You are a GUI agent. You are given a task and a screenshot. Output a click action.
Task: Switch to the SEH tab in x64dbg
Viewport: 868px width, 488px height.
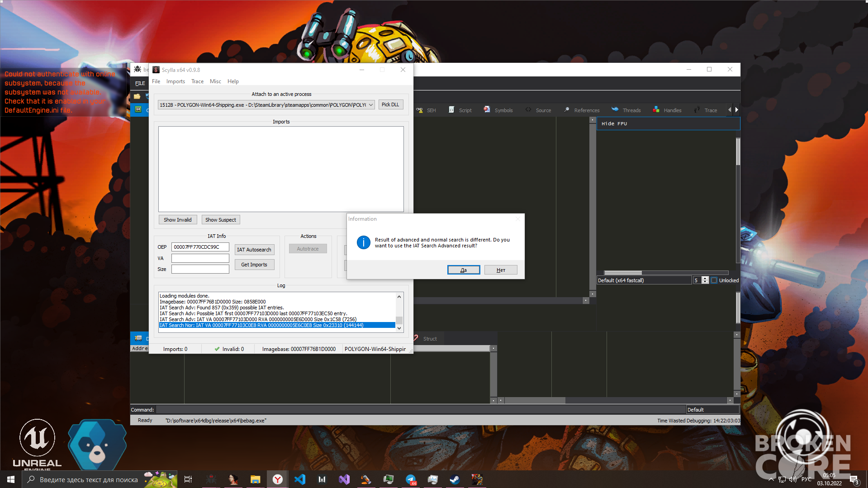[426, 110]
